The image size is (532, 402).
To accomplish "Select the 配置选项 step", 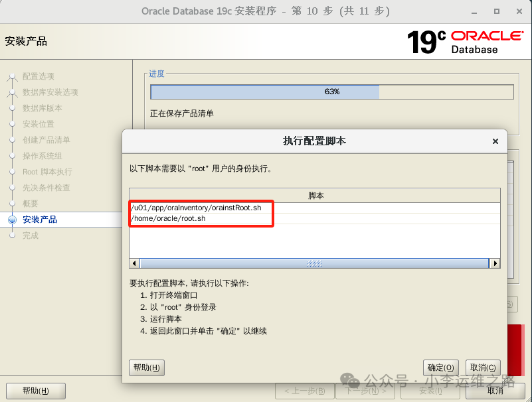I will [x=39, y=76].
